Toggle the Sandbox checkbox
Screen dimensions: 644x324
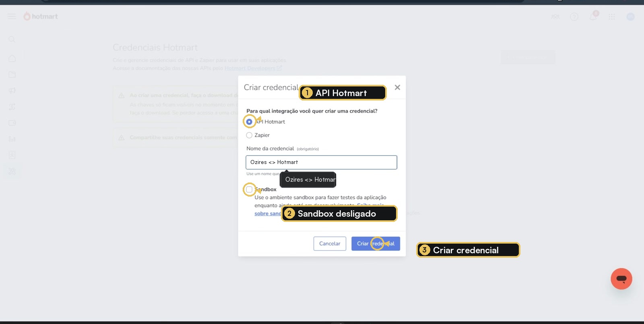pyautogui.click(x=249, y=189)
